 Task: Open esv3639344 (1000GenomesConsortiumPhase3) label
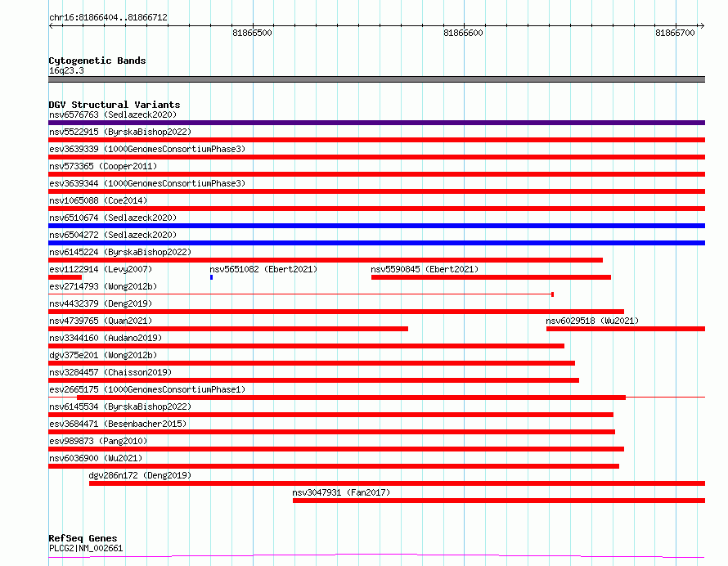(x=147, y=183)
